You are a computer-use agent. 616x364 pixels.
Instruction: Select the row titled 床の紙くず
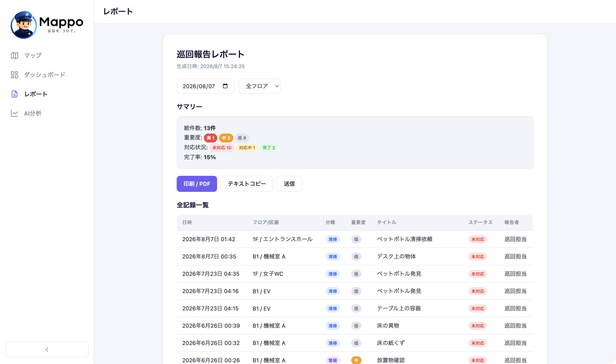click(x=355, y=343)
